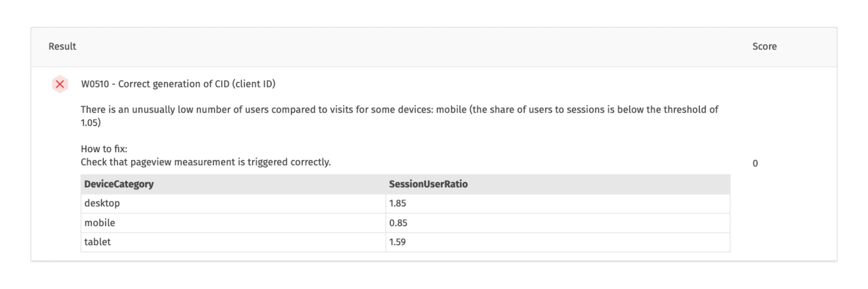Click the score value 0
Screen dimensions: 868x289
[x=755, y=163]
